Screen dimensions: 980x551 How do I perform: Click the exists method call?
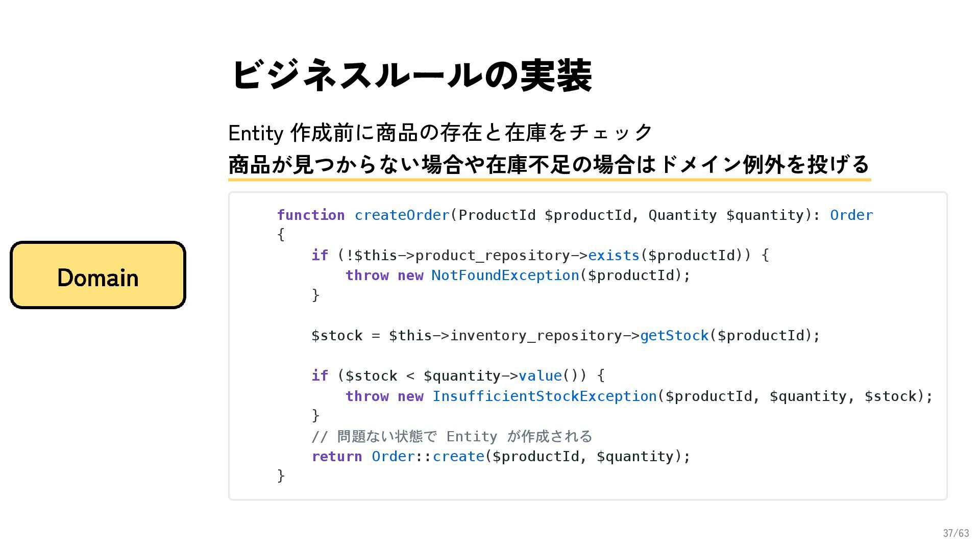(x=614, y=255)
